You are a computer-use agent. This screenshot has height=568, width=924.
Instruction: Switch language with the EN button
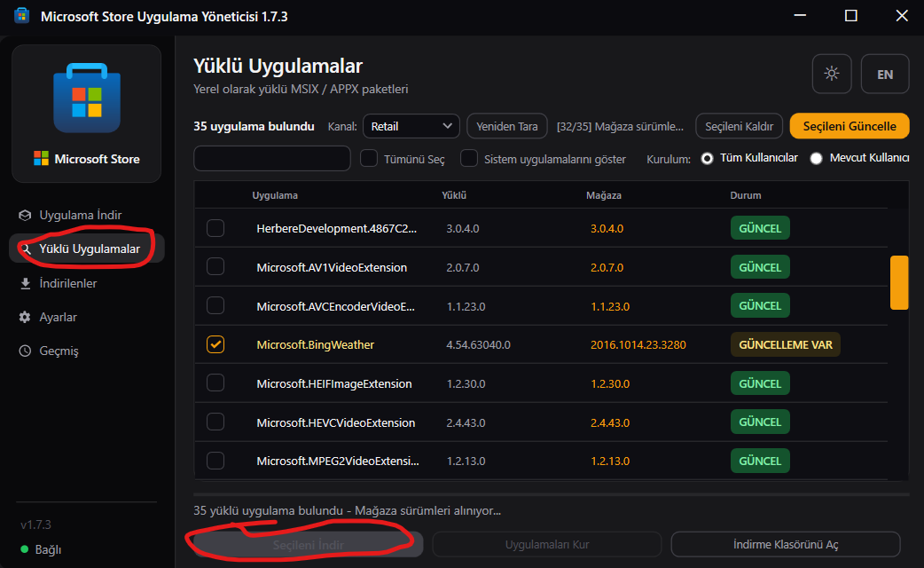884,74
